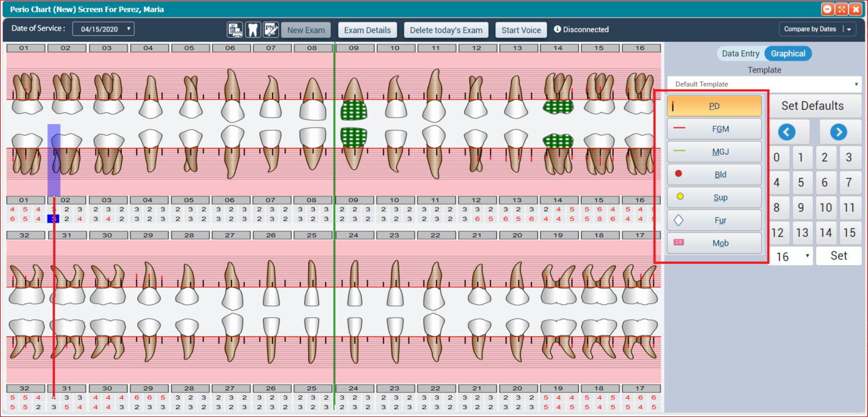The height and width of the screenshot is (417, 868).
Task: Select the Fur furcation diamond tool
Action: 714,220
